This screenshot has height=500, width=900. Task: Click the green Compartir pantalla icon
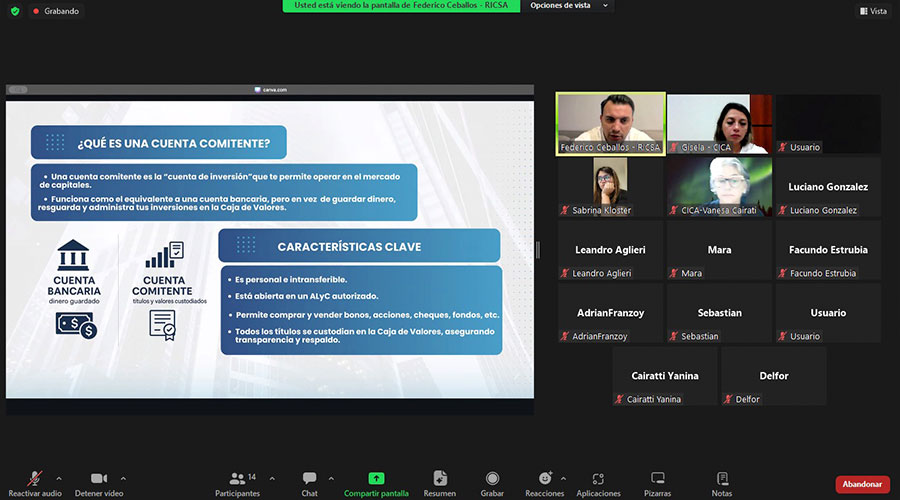coord(376,478)
